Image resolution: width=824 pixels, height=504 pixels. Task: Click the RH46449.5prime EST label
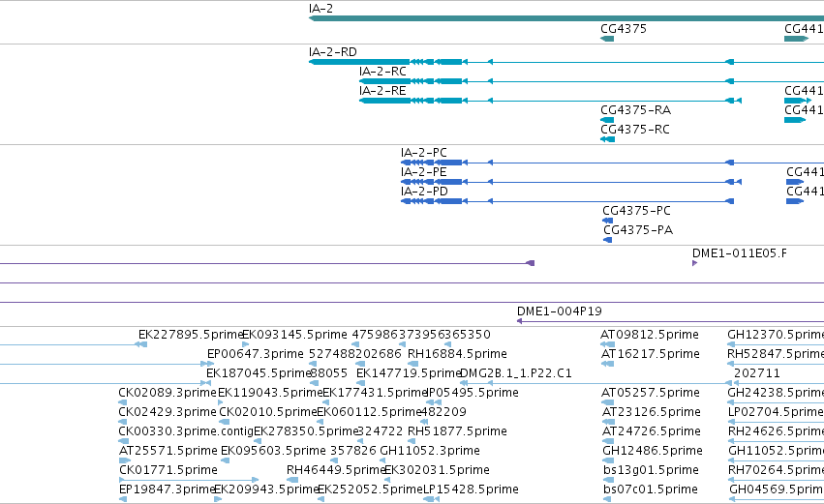pyautogui.click(x=336, y=471)
